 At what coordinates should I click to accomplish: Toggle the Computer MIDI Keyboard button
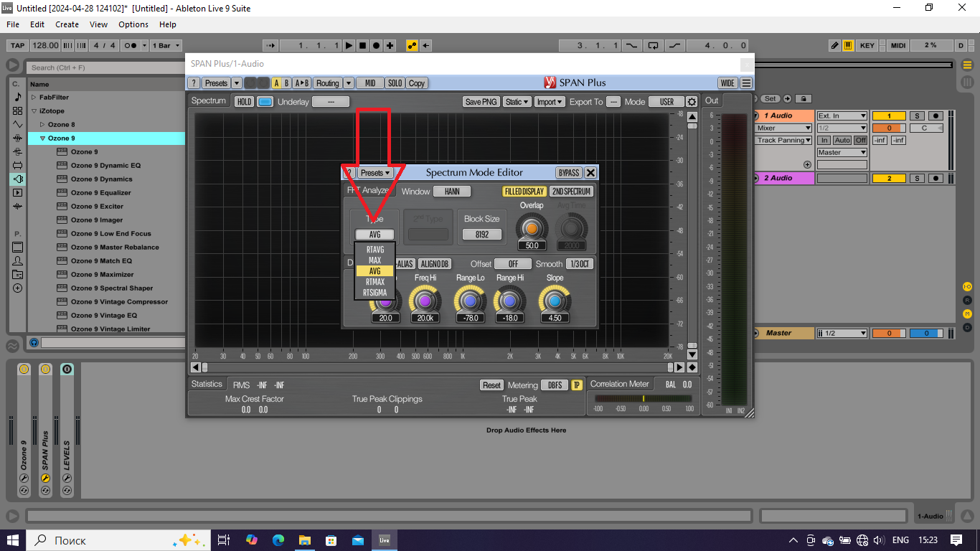(848, 45)
